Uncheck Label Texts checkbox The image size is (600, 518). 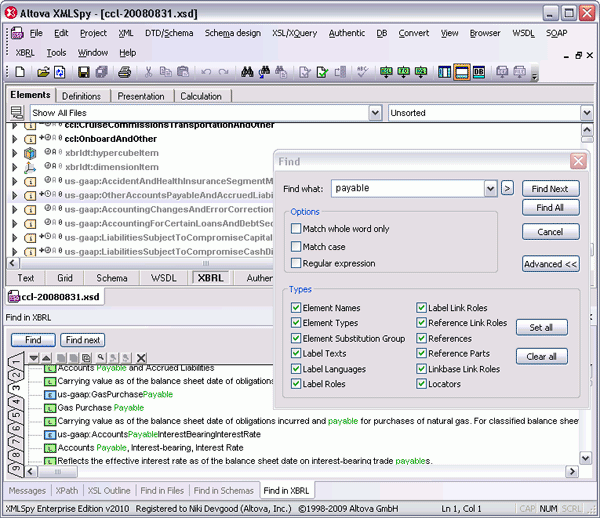point(296,353)
